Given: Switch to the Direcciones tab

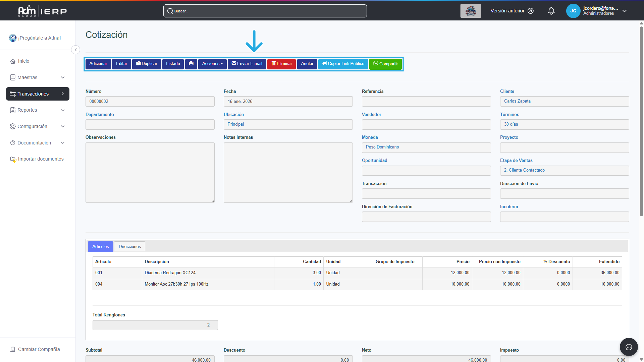Looking at the screenshot, I should [129, 247].
